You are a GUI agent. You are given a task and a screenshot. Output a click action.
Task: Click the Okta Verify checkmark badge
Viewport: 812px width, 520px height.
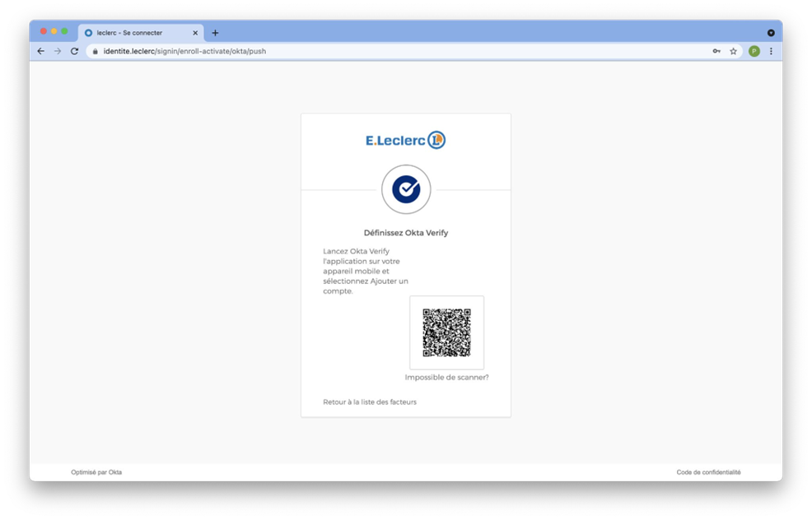[x=406, y=189]
